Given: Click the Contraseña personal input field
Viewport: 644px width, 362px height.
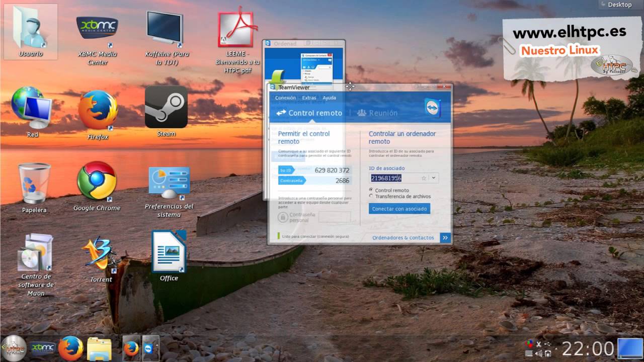Looking at the screenshot, I should point(335,217).
